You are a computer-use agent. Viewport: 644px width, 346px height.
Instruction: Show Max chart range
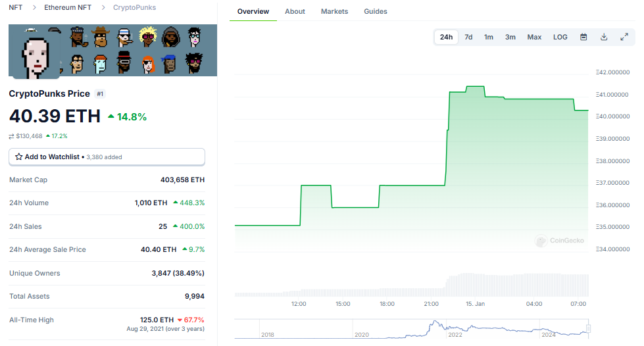[534, 37]
